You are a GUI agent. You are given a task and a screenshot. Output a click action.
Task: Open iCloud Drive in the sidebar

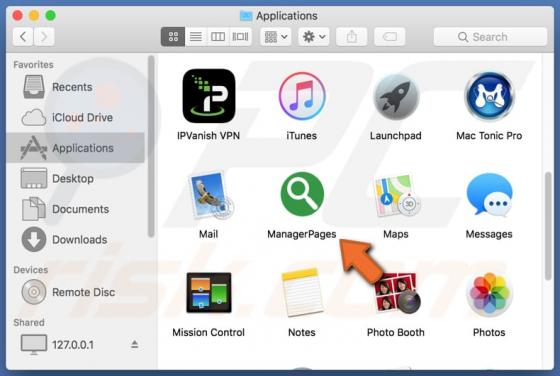click(75, 117)
